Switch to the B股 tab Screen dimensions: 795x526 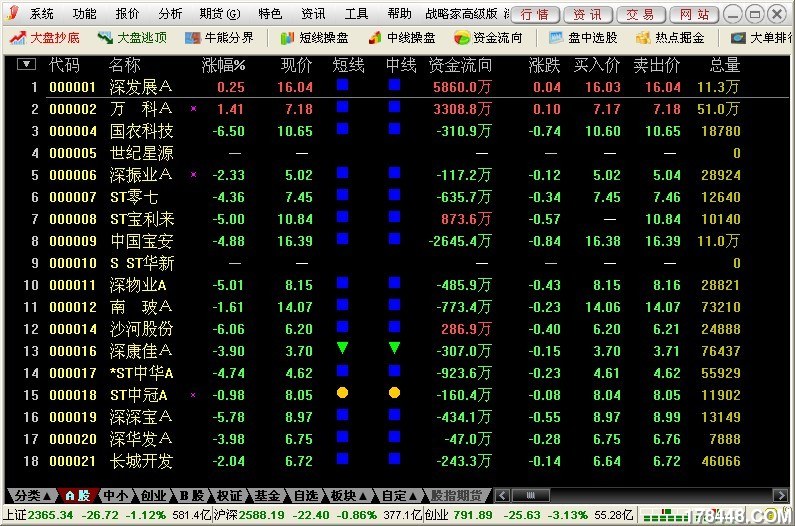[x=192, y=495]
